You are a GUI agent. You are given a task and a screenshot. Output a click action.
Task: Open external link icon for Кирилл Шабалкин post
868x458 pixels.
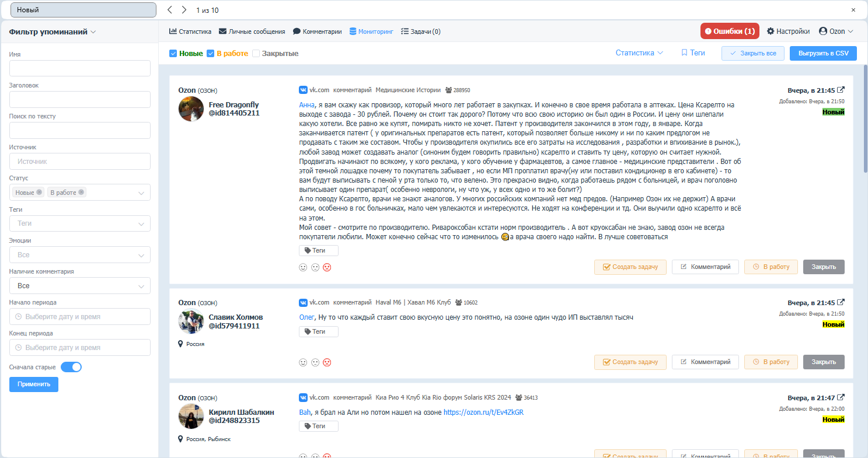841,397
